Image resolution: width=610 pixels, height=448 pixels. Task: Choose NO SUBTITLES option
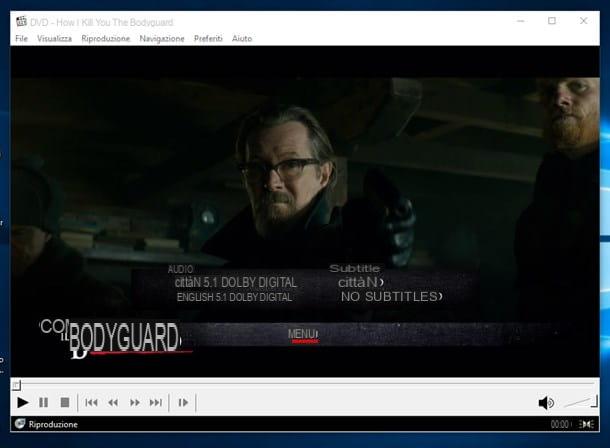tap(391, 296)
